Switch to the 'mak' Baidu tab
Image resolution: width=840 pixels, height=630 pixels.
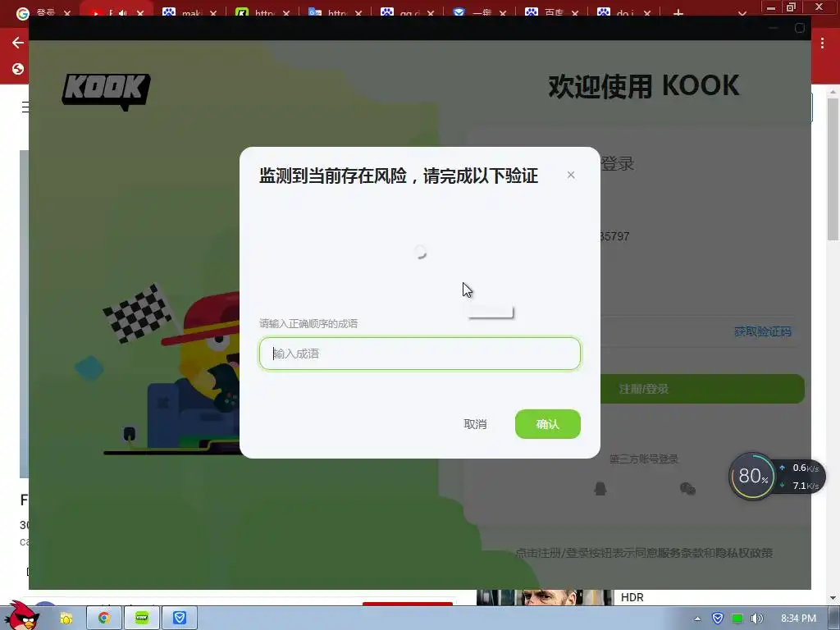pos(182,12)
